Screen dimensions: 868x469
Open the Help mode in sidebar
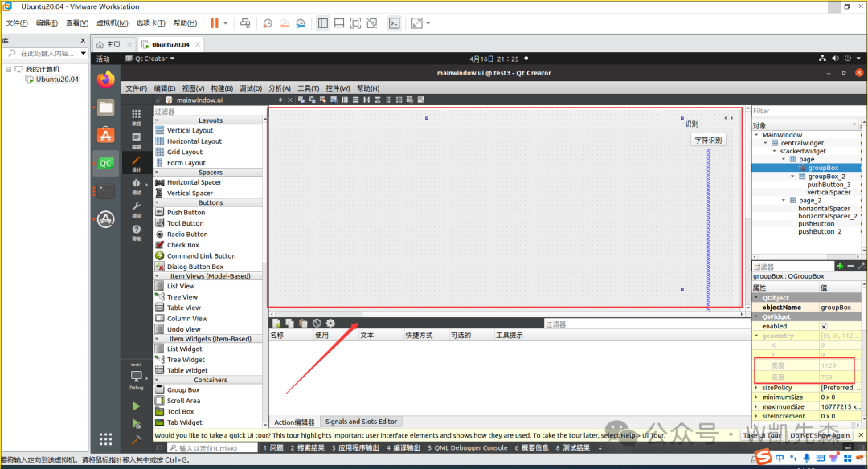[136, 231]
